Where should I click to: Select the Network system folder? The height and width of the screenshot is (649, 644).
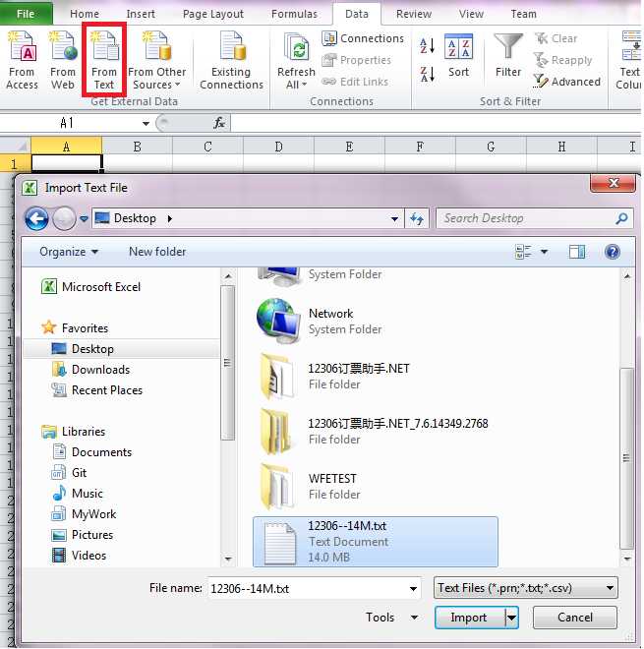pos(320,322)
